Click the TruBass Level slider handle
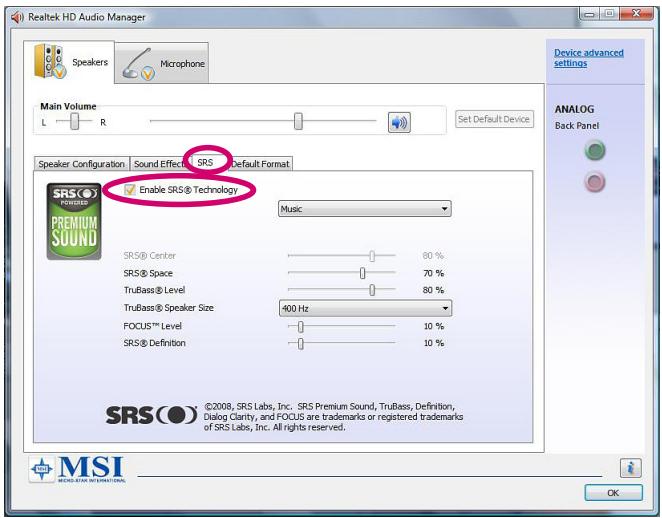This screenshot has width=662, height=518. [x=372, y=290]
